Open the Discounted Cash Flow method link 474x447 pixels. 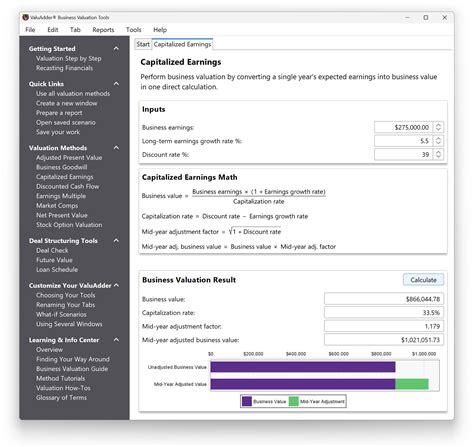[x=68, y=186]
